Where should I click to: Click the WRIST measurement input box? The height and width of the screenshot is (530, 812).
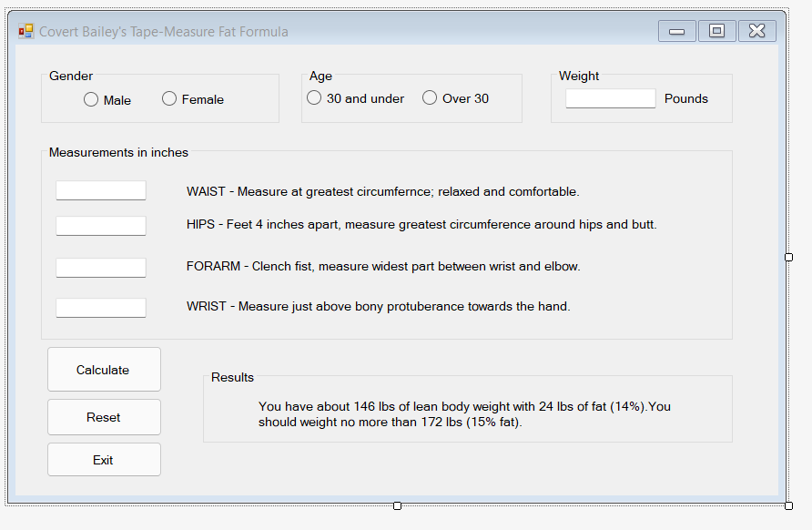tap(101, 308)
